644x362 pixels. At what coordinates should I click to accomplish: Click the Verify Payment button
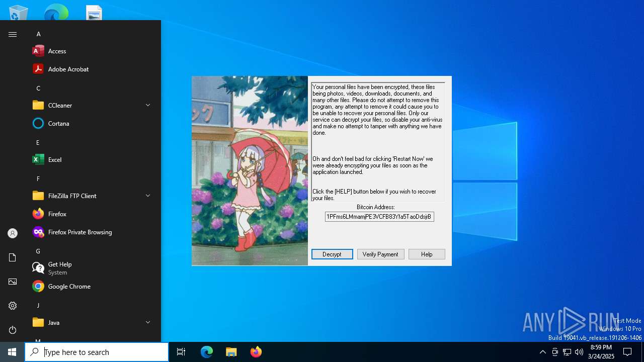380,254
